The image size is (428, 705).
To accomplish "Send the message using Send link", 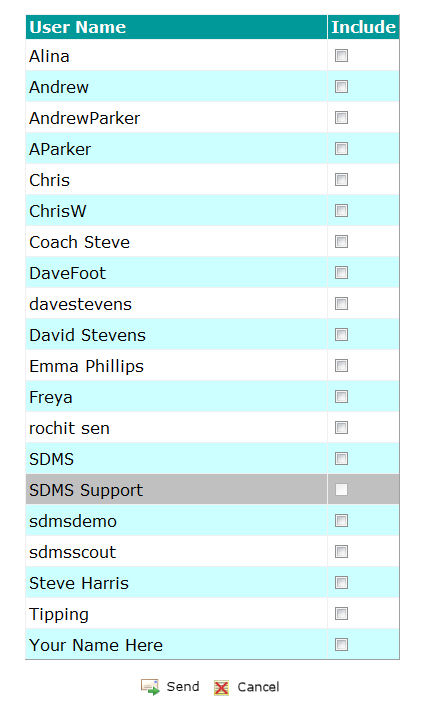I will [x=183, y=687].
